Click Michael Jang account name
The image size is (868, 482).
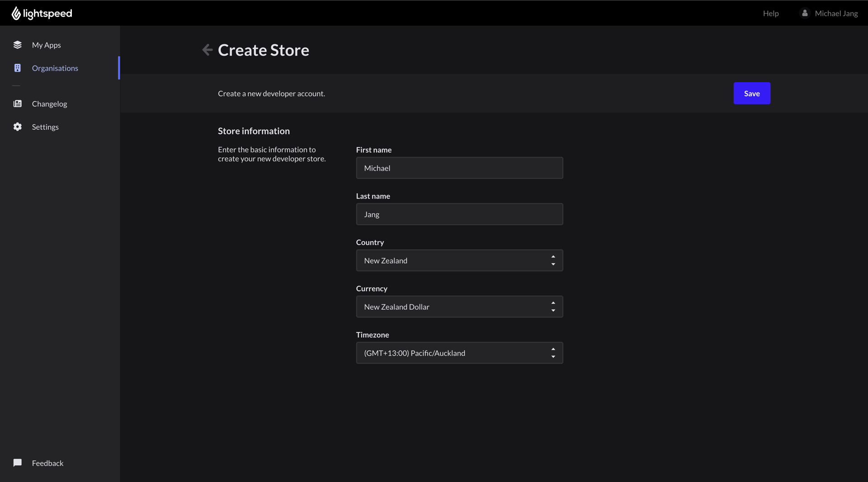[x=836, y=13]
